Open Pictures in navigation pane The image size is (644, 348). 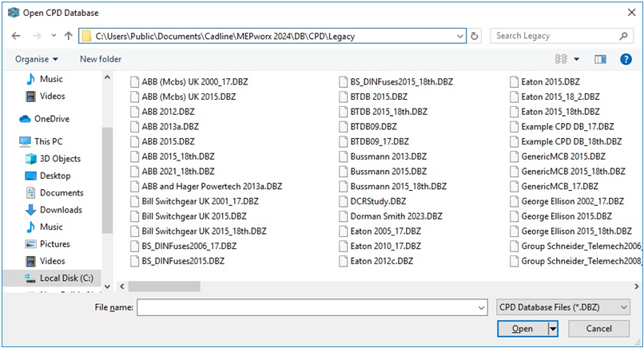point(48,243)
